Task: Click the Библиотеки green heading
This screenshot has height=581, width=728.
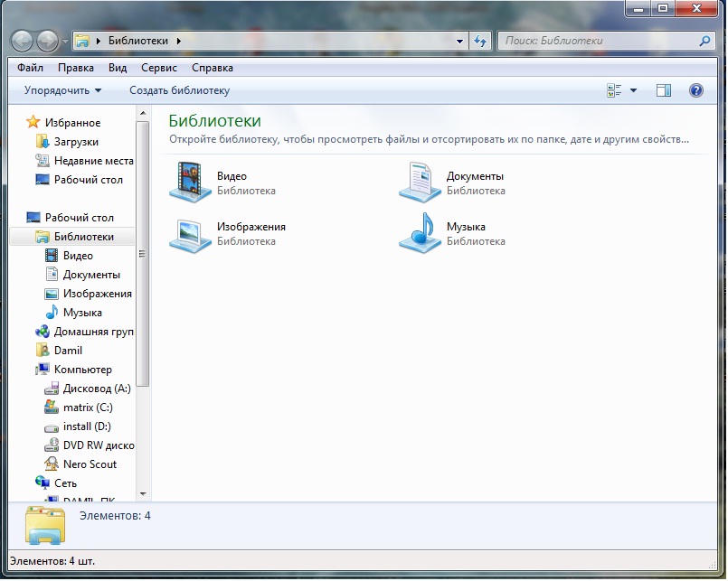Action: (x=214, y=121)
